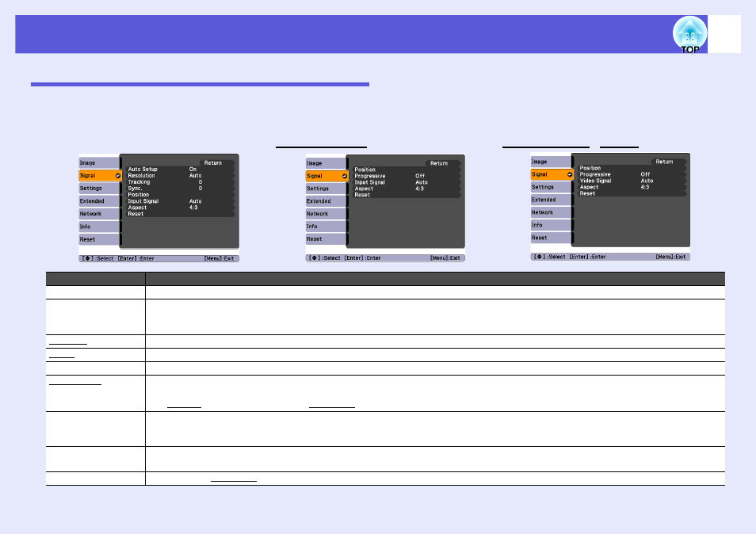
Task: Open Signal tab in the Video Signal menu
Action: coord(552,174)
